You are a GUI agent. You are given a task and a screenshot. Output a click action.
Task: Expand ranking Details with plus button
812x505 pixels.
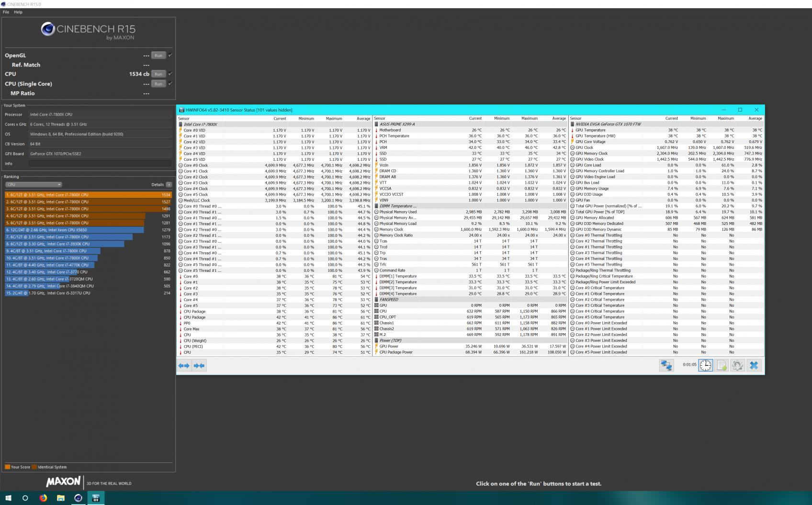click(169, 185)
